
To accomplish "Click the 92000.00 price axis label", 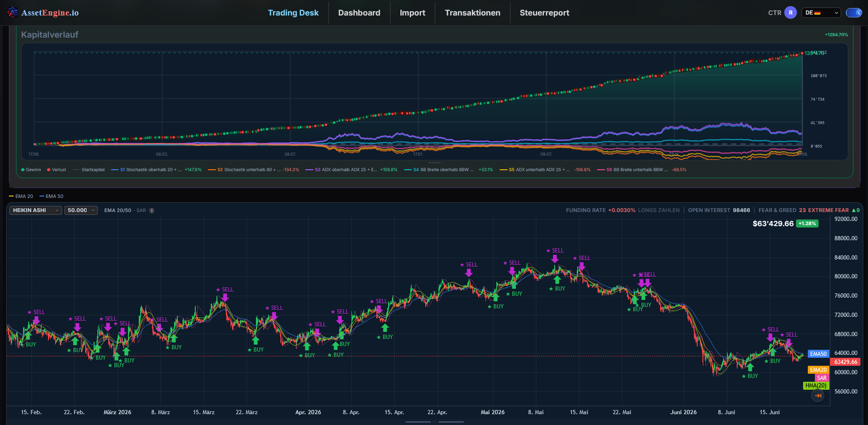I will pyautogui.click(x=846, y=219).
